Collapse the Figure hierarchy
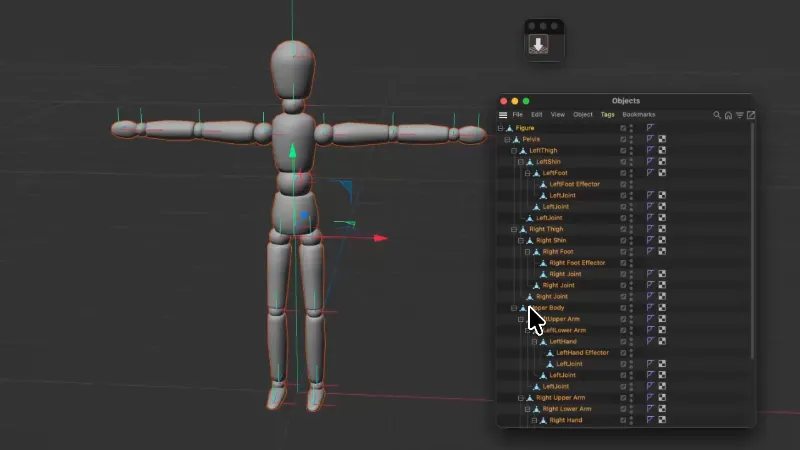The height and width of the screenshot is (450, 800). point(501,128)
